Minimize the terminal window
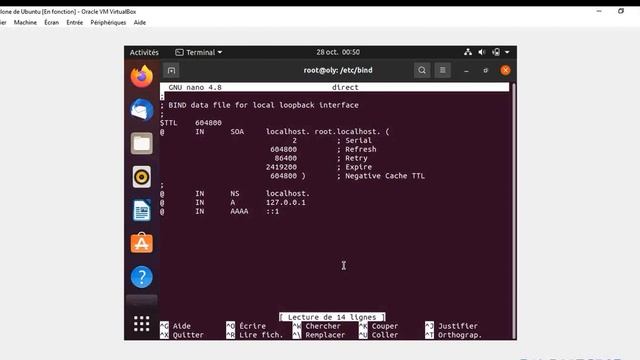This screenshot has width=640, height=360. pyautogui.click(x=466, y=71)
